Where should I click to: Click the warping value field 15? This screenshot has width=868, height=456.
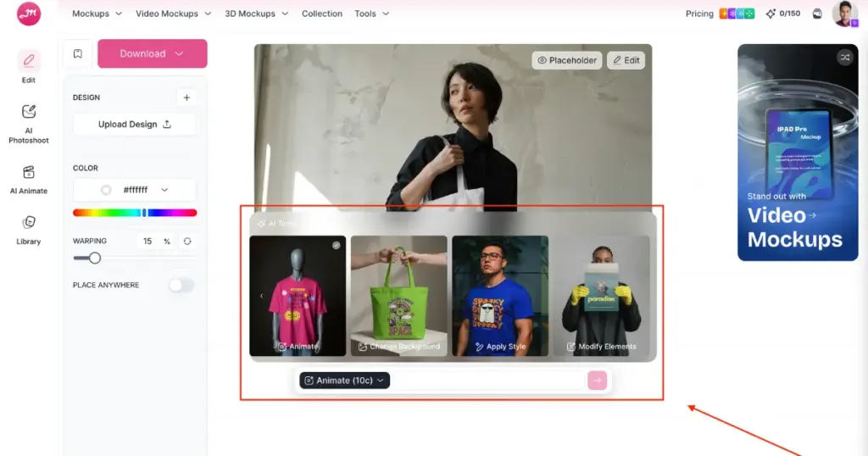[147, 242]
